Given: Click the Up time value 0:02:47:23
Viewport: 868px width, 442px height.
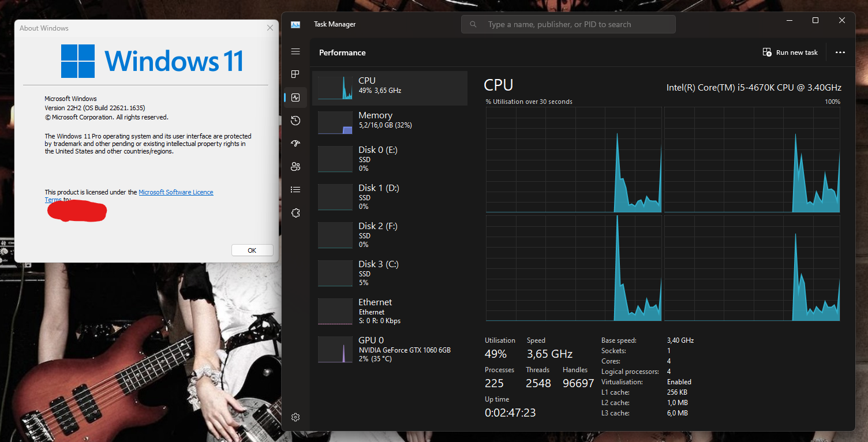Looking at the screenshot, I should tap(510, 413).
